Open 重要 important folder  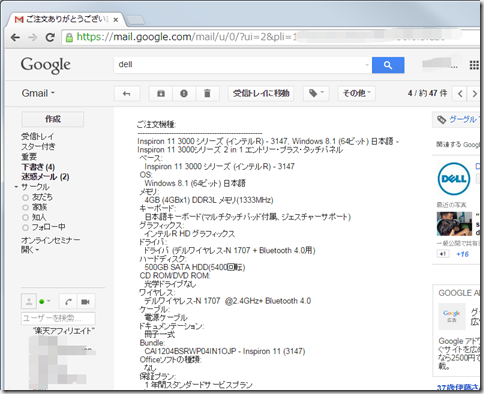coord(29,156)
